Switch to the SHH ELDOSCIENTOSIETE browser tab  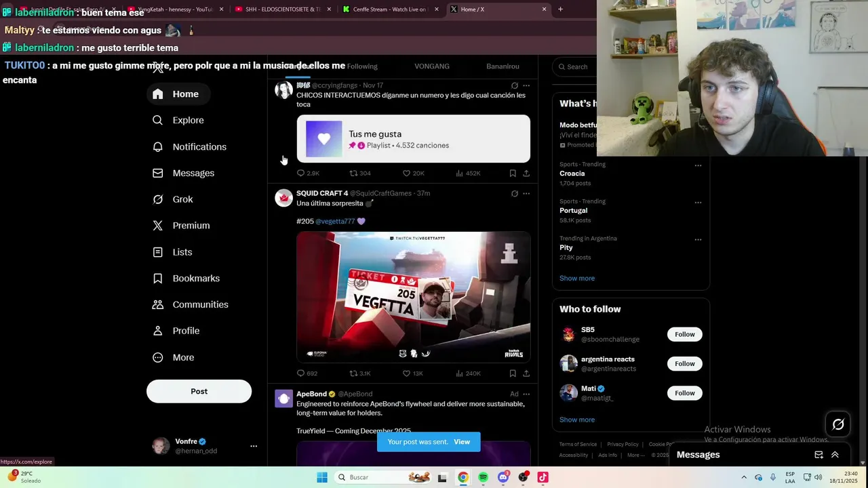pos(281,9)
